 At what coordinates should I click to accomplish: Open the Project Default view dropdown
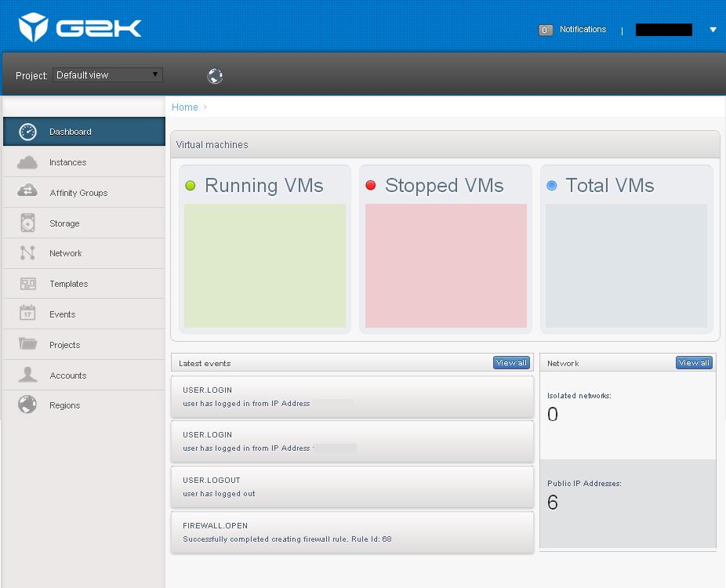[108, 75]
